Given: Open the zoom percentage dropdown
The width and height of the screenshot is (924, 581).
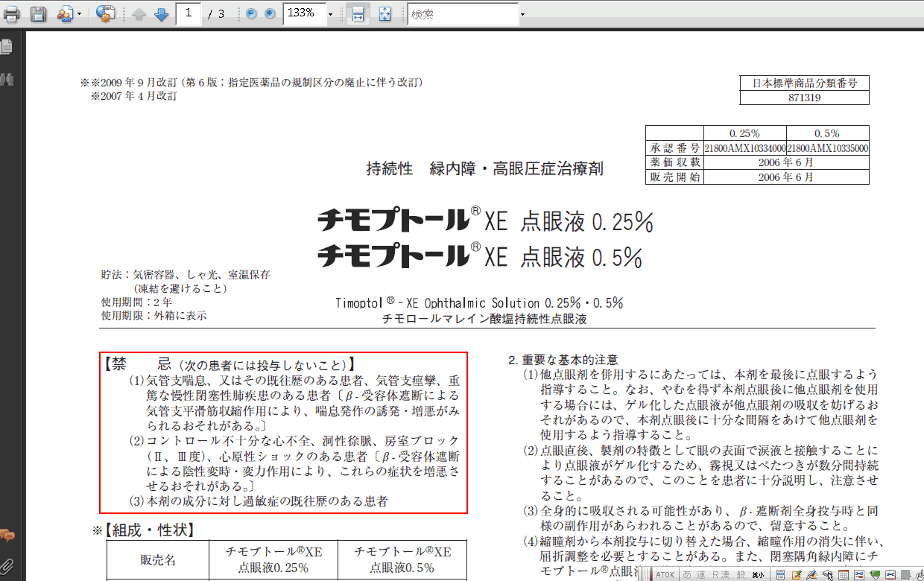Looking at the screenshot, I should pyautogui.click(x=330, y=14).
